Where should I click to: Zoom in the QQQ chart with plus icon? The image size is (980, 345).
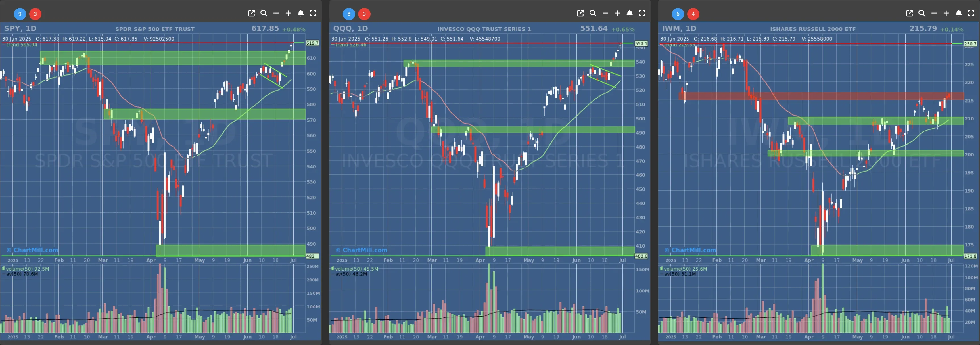point(617,13)
